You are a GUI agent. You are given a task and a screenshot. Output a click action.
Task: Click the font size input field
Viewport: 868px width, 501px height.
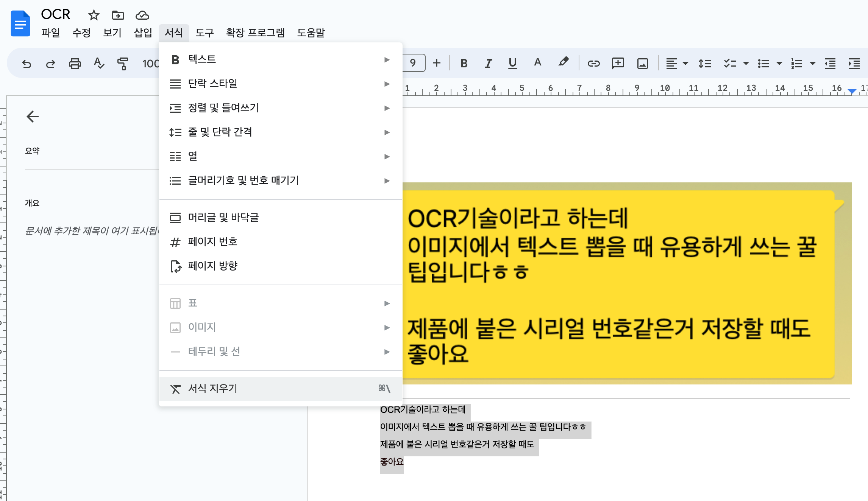413,63
